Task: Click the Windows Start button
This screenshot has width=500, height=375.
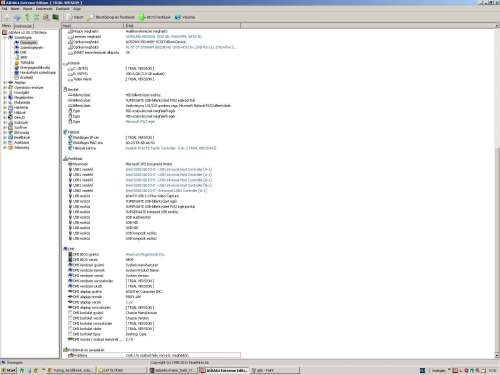Action: click(9, 370)
